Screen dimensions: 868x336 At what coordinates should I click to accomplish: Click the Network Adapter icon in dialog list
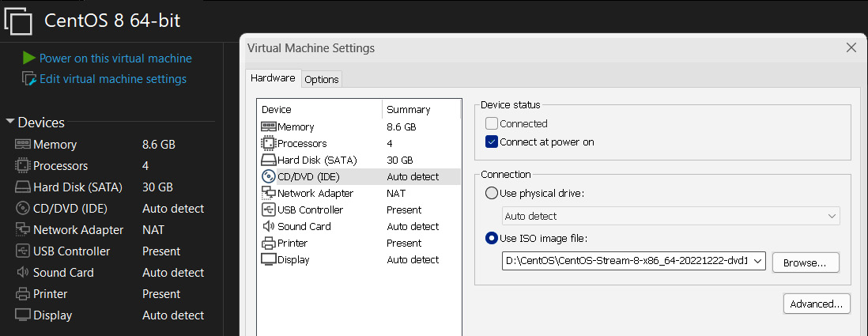(269, 193)
